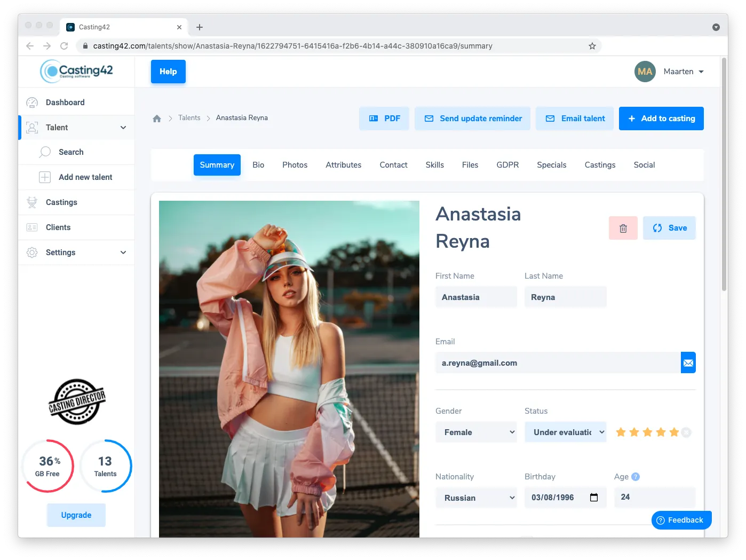The width and height of the screenshot is (746, 560).
Task: Open the Gender dropdown
Action: click(x=476, y=432)
